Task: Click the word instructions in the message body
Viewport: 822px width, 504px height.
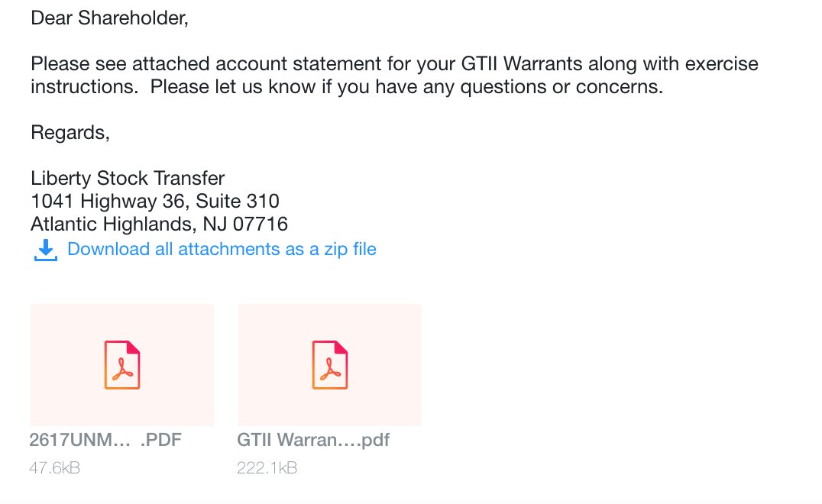Action: [84, 87]
